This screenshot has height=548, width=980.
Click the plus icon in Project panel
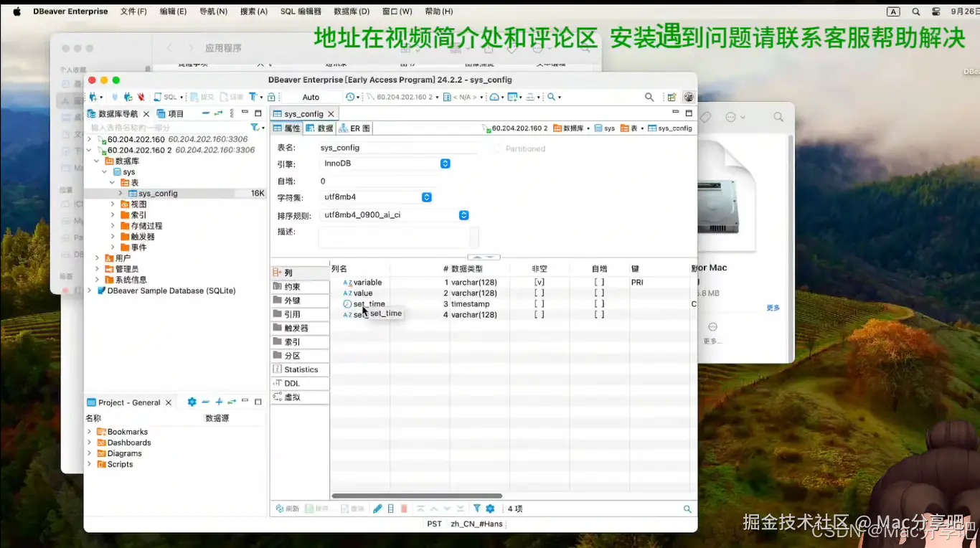click(219, 402)
